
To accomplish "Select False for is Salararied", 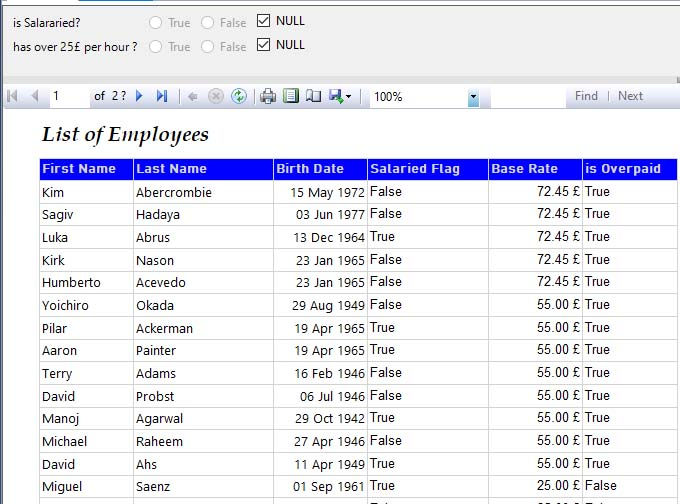I will pos(207,23).
